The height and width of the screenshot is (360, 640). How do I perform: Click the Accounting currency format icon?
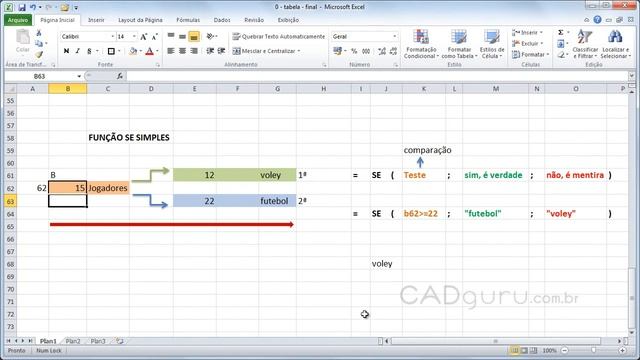tap(337, 51)
